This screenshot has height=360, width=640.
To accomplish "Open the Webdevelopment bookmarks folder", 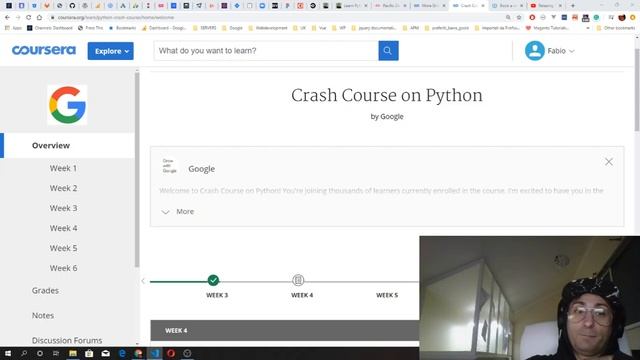I will (x=267, y=28).
